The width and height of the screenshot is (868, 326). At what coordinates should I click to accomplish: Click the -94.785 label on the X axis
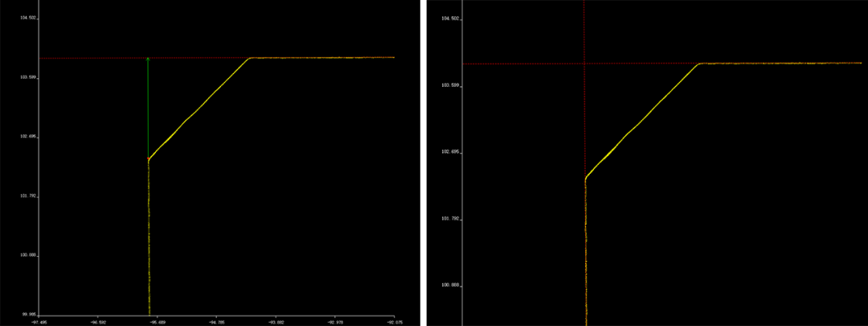[216, 320]
